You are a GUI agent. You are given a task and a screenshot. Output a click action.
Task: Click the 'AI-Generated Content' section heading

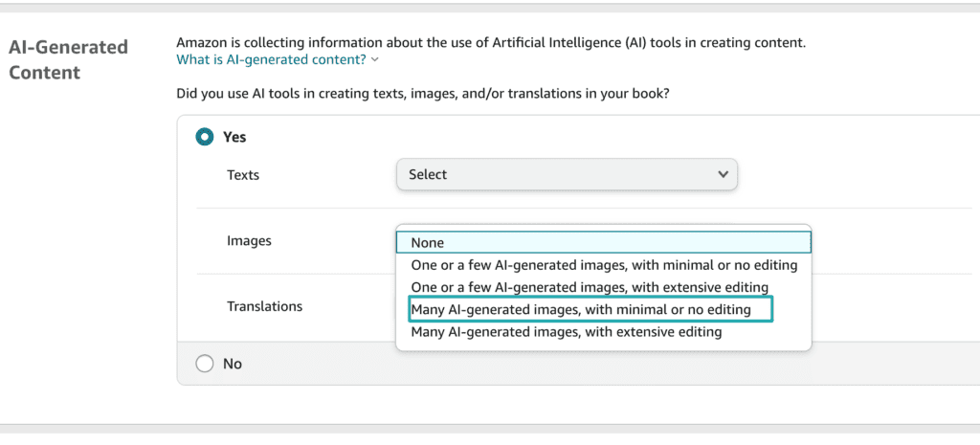tap(68, 59)
